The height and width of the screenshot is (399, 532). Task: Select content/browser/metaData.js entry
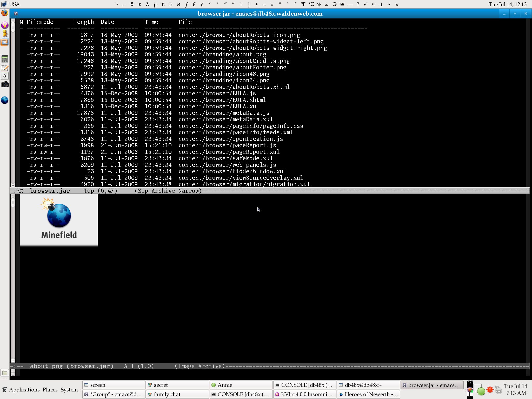coord(224,113)
